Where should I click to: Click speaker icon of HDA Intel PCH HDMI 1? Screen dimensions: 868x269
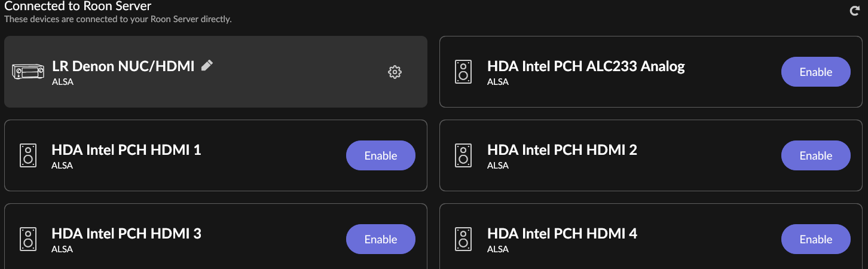(x=27, y=155)
